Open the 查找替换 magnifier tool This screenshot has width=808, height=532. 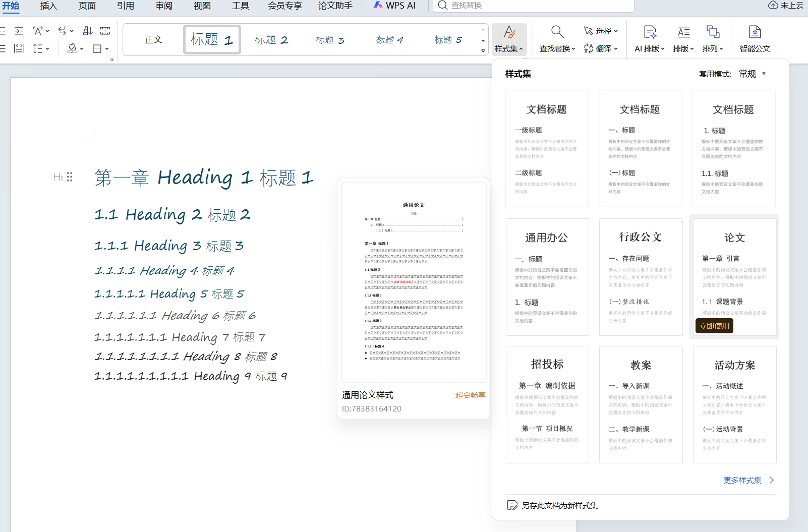pos(557,32)
